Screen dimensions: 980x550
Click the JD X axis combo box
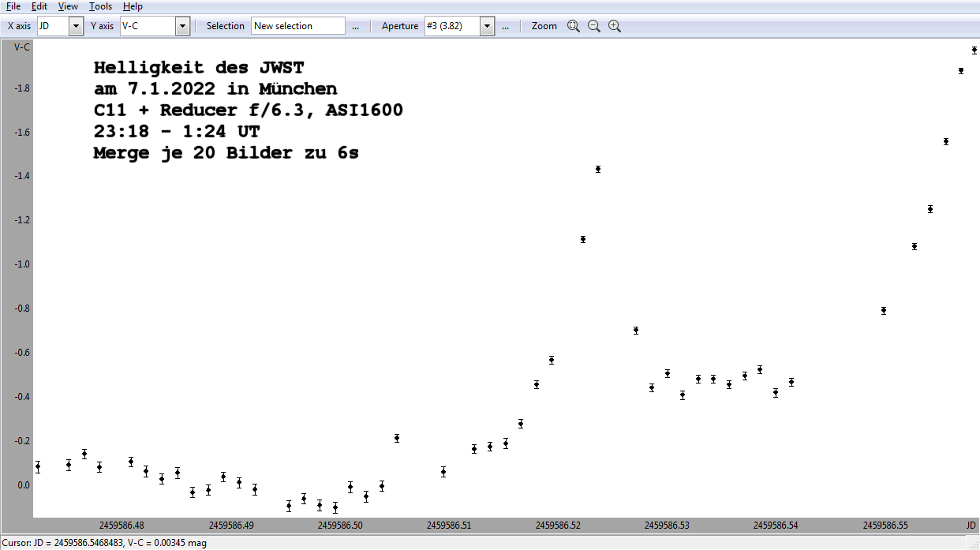tap(53, 26)
